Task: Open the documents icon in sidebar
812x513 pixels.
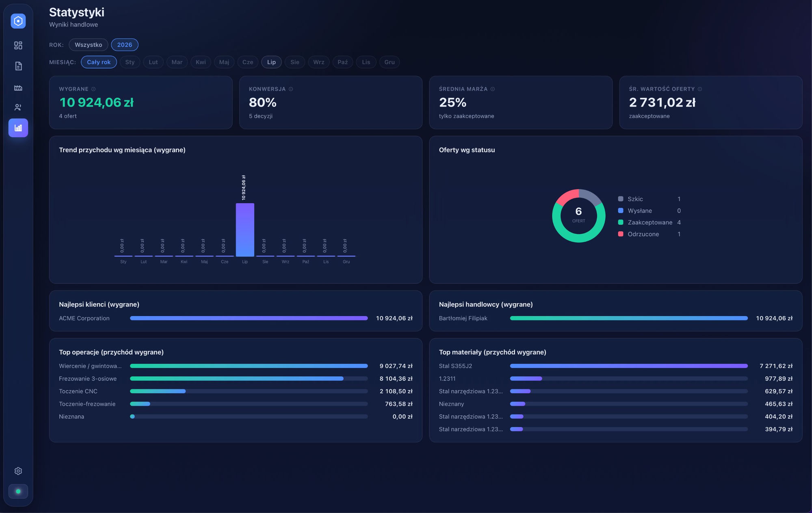Action: click(x=18, y=66)
